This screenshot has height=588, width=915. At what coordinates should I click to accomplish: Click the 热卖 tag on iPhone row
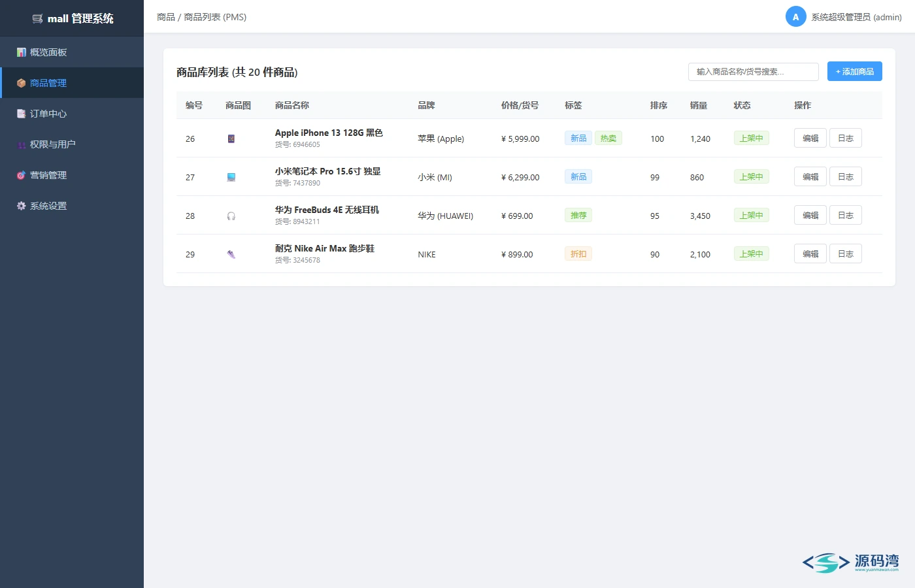(608, 138)
